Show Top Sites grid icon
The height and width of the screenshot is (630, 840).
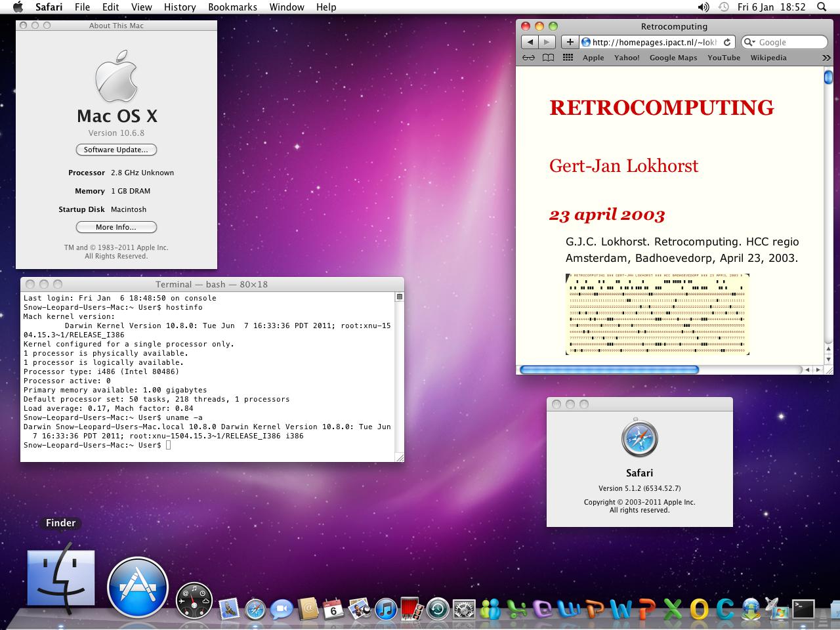click(x=568, y=58)
